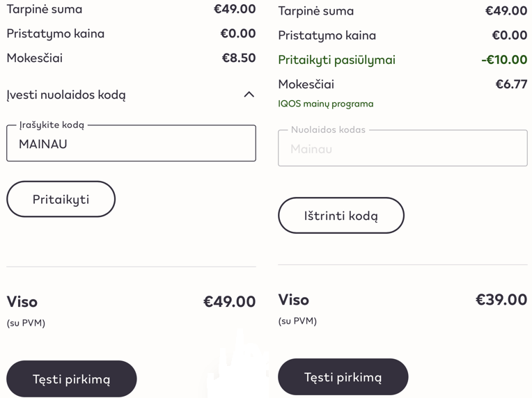Focus the Įrašykite kodą field containing MAINAU

pos(131,143)
